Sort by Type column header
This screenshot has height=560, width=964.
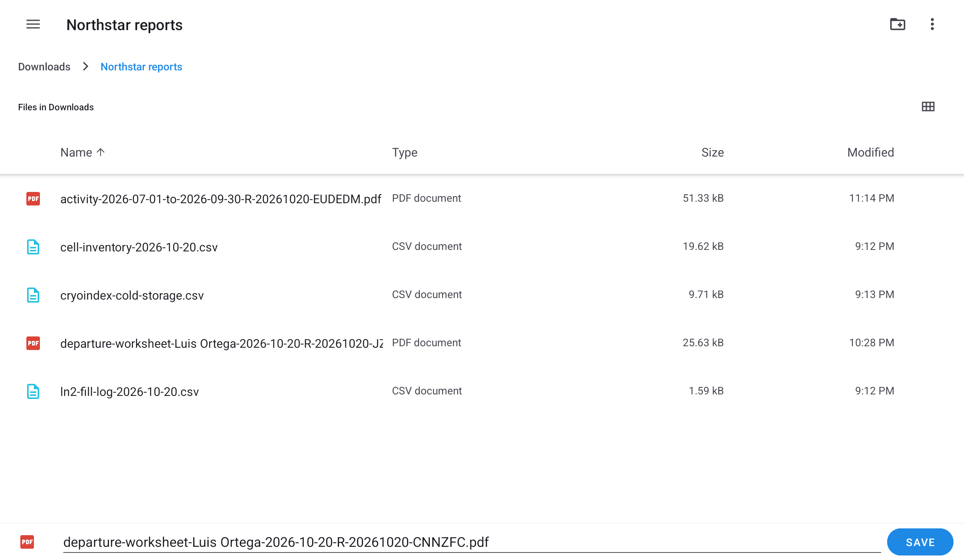coord(404,152)
